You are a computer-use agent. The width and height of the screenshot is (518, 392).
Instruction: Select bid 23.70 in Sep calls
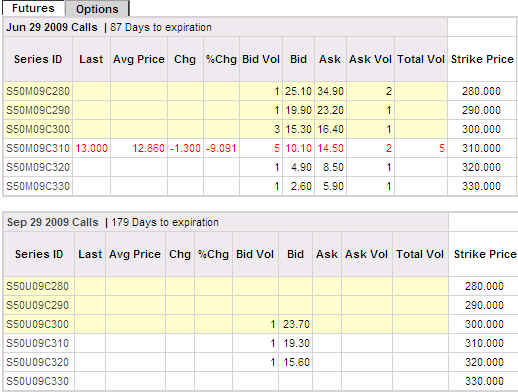[x=296, y=324]
